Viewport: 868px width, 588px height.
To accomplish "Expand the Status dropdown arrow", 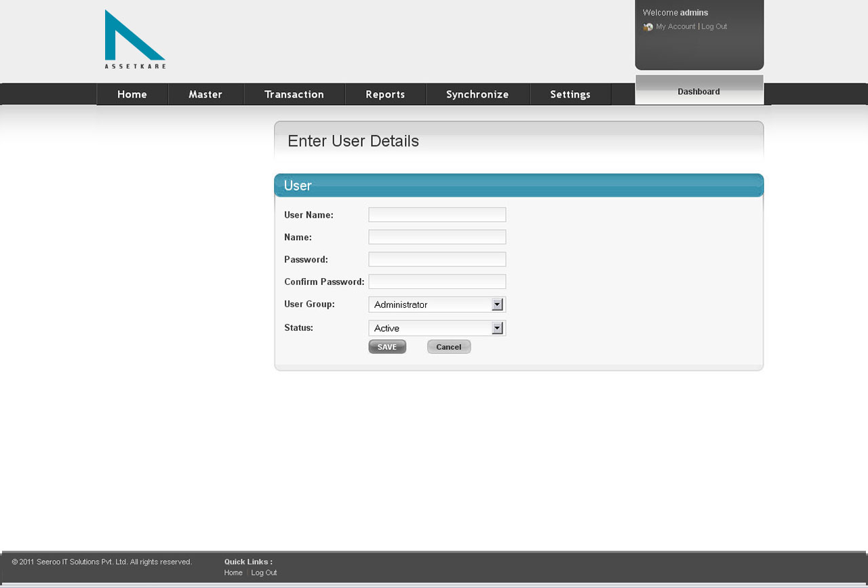I will pos(497,328).
